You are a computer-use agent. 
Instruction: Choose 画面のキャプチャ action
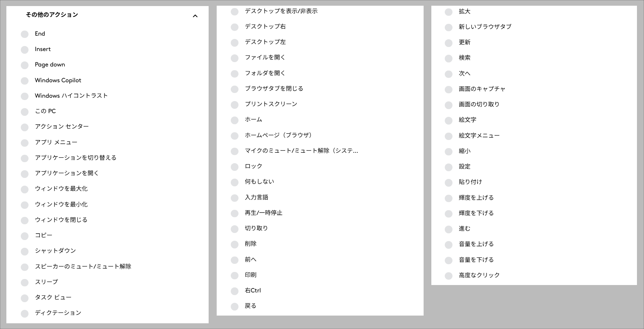[x=448, y=89]
